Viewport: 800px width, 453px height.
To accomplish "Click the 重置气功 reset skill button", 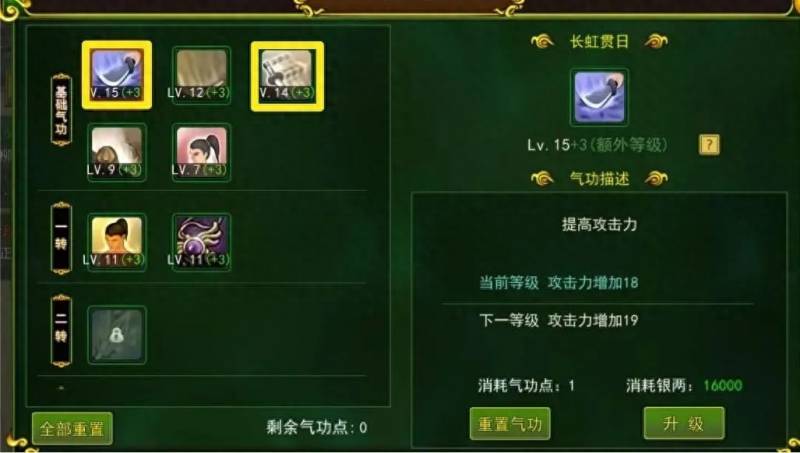I will coord(510,423).
